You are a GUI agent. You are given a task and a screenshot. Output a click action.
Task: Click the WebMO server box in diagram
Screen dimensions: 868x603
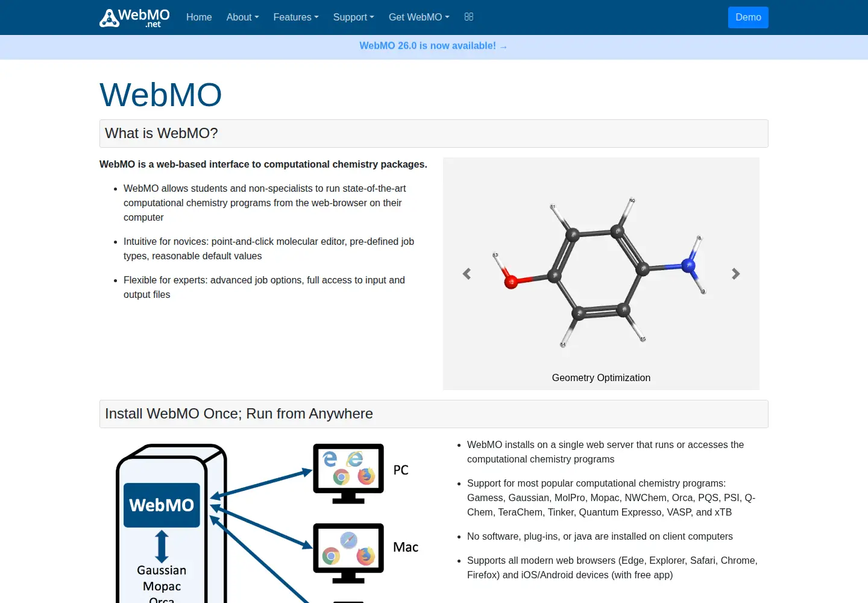tap(162, 505)
